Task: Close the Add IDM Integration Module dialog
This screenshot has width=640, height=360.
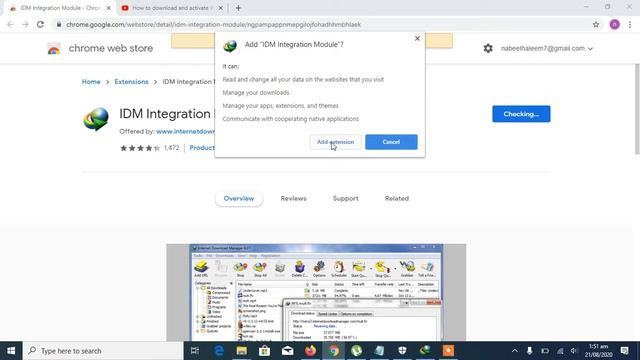Action: (417, 38)
